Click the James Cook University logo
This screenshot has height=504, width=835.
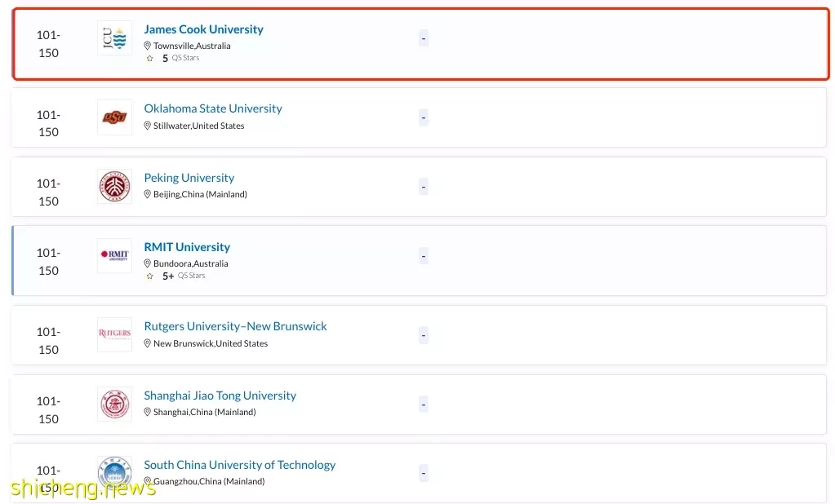pyautogui.click(x=114, y=38)
